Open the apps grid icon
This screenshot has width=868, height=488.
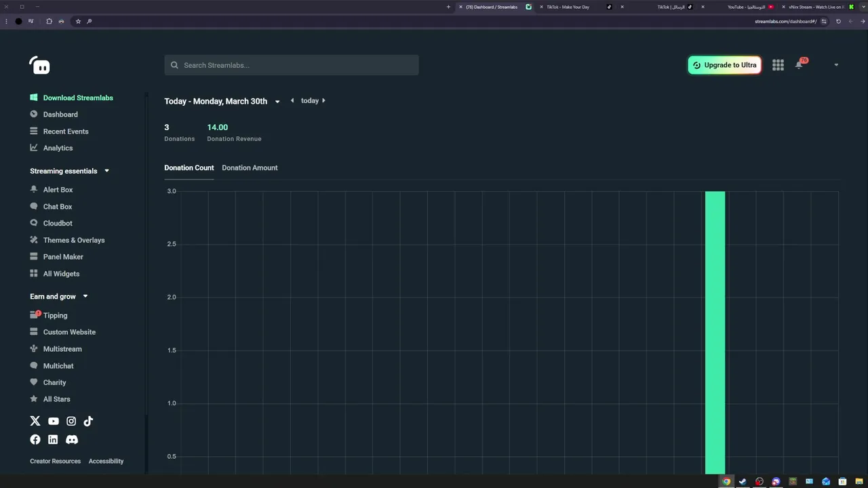pos(778,65)
